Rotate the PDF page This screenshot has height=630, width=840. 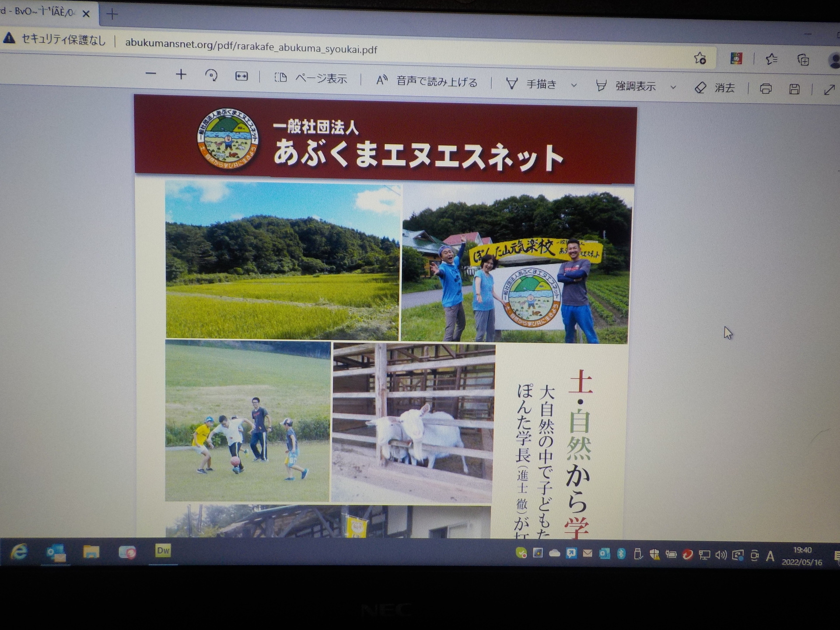211,75
